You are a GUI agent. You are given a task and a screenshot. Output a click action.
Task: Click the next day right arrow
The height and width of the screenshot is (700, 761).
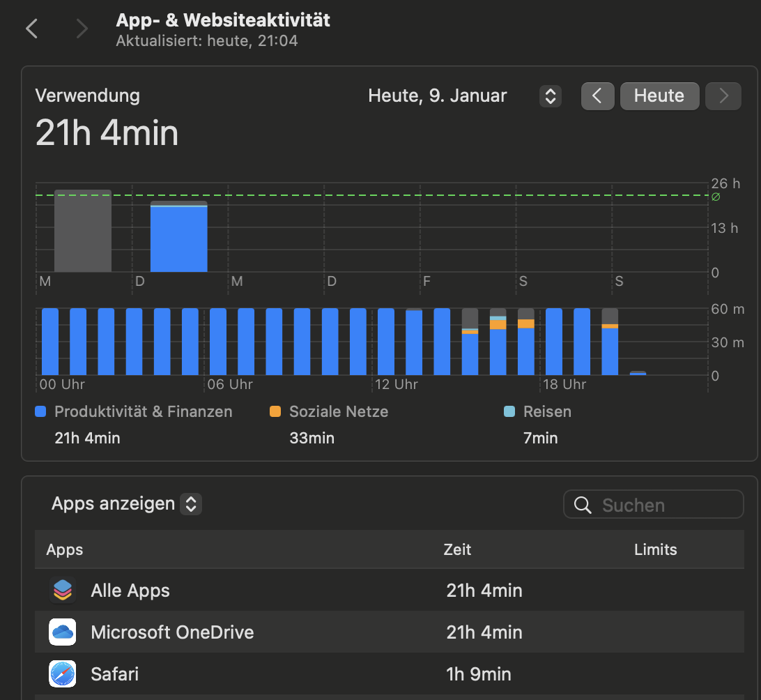(723, 96)
